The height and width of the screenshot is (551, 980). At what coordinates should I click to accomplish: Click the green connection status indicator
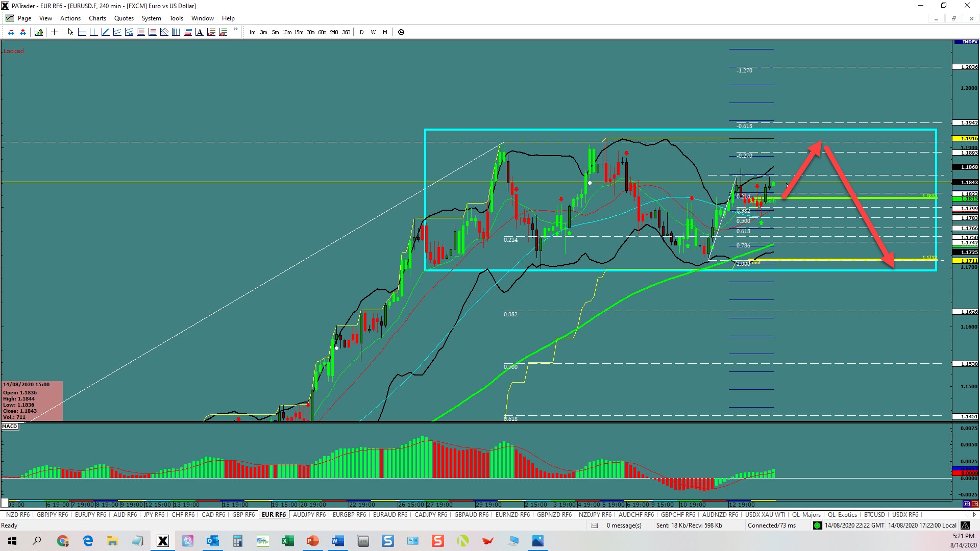817,525
